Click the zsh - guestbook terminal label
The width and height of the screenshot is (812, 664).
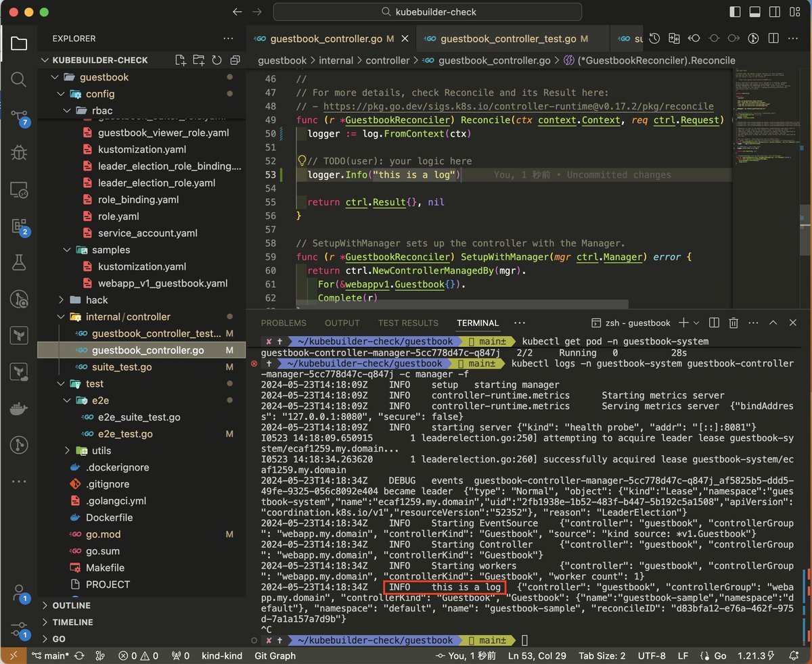[x=630, y=323]
